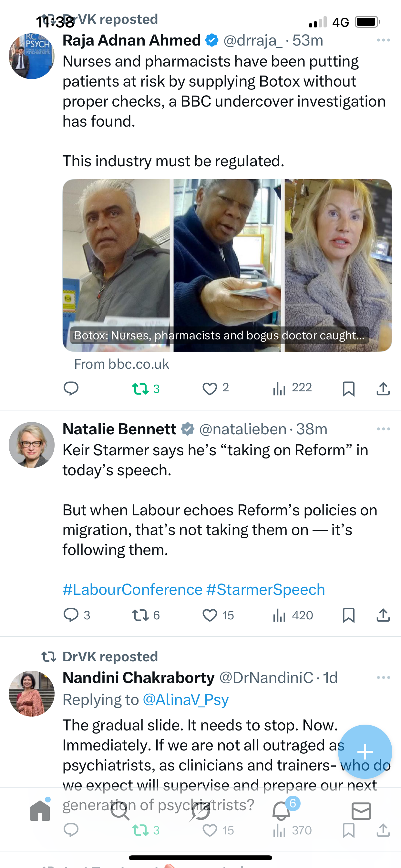Undo repost on Raja Adnan Ahmed's post

coord(141,388)
